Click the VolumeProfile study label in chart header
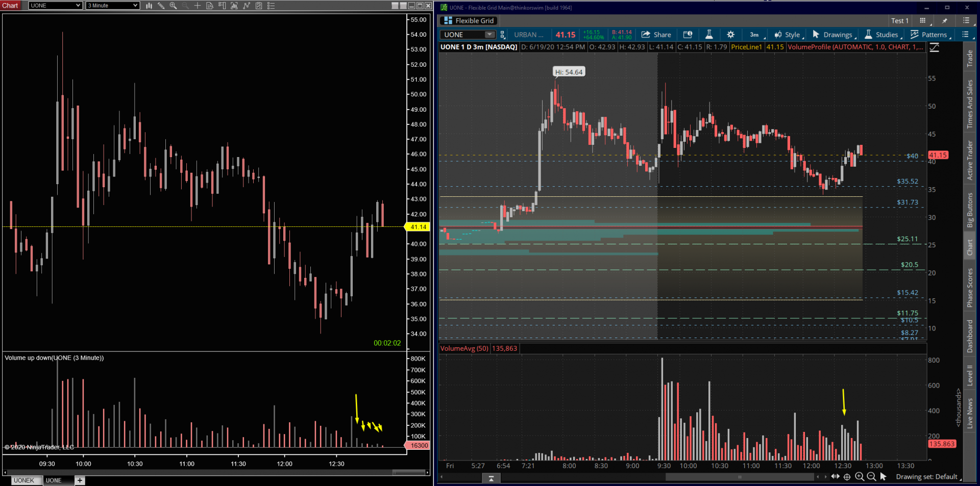Screen dimensions: 980x486 coord(855,47)
